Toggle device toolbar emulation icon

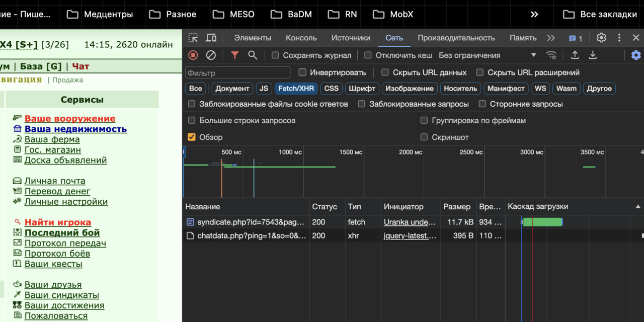click(211, 38)
